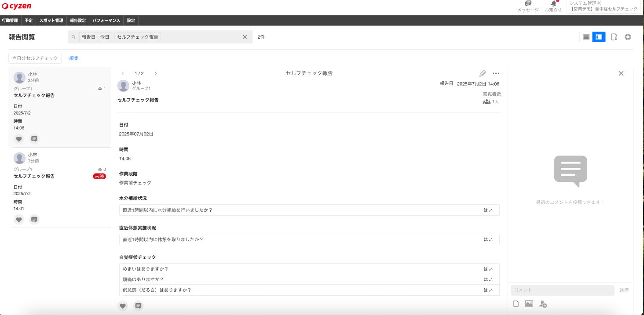Click the viewer count on 7分前 card
This screenshot has width=644, height=315.
[x=102, y=169]
